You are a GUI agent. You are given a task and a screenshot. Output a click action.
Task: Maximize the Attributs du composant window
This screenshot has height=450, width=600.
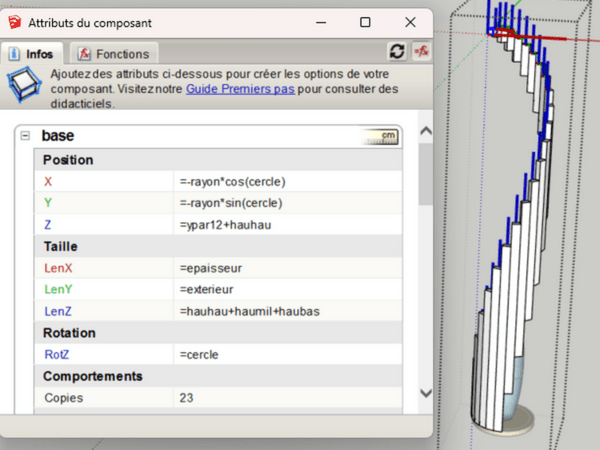[x=365, y=22]
